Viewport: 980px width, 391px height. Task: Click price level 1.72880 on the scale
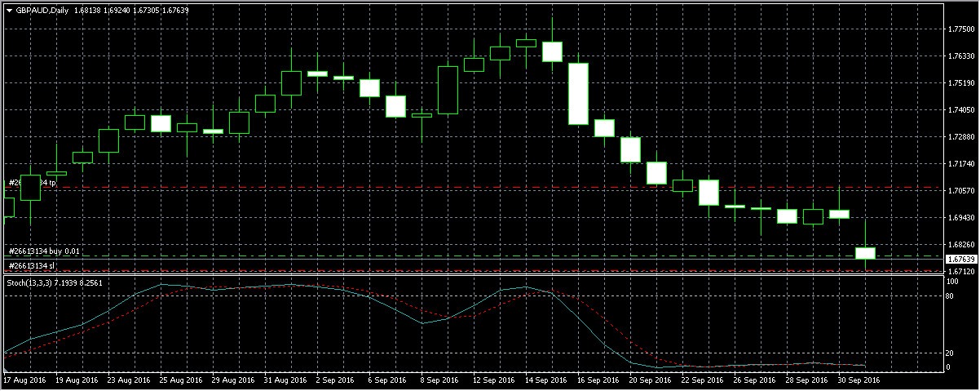point(960,137)
